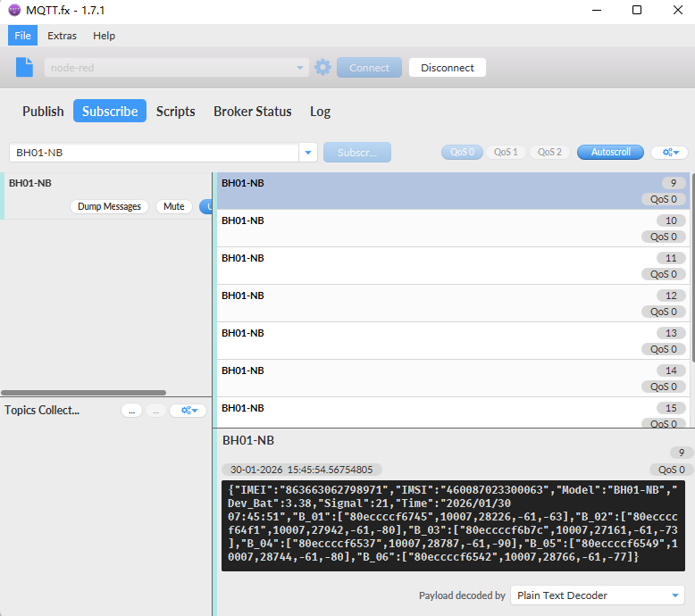695x616 pixels.
Task: Click the MQTT.fx app logo icon
Action: coord(14,10)
